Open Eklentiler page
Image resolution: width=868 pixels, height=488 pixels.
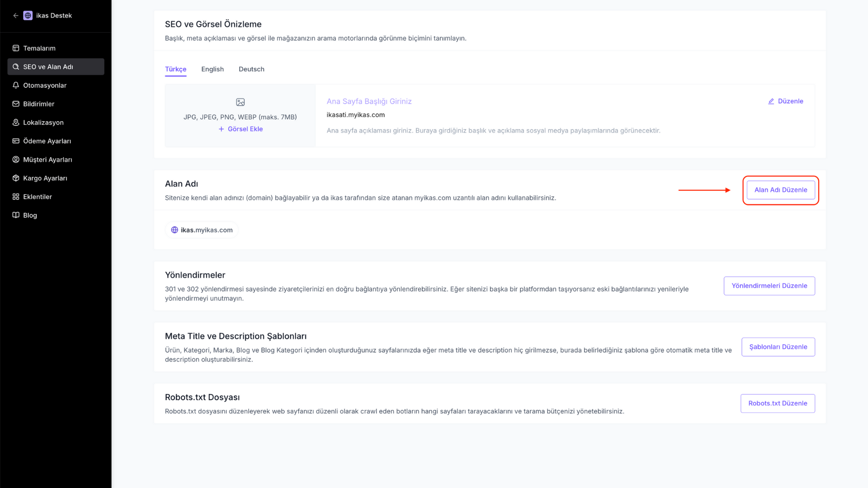pos(56,197)
